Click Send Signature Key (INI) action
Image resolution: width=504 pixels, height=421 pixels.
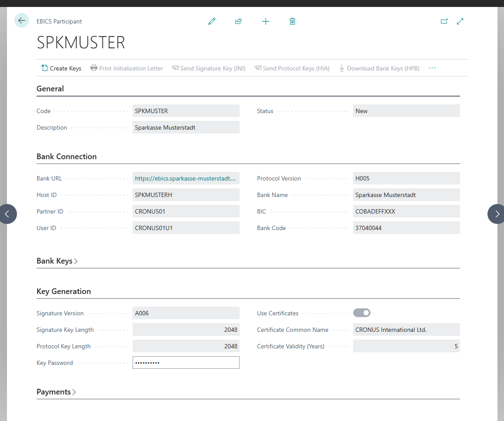(209, 68)
